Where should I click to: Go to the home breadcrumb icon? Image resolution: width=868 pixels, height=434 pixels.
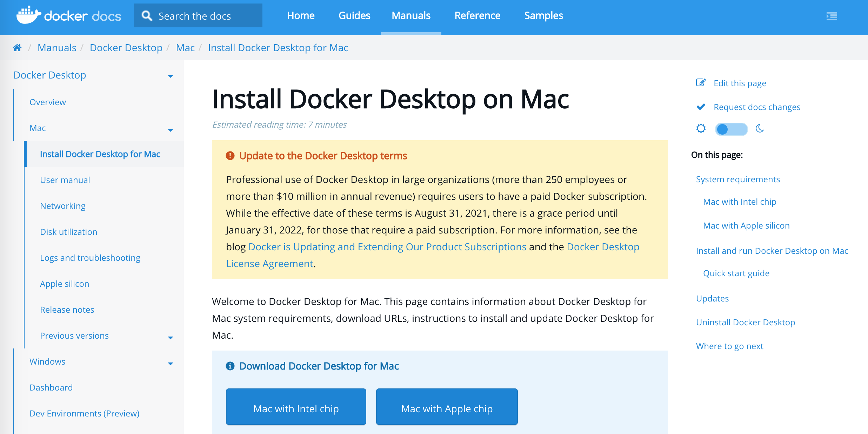[17, 48]
